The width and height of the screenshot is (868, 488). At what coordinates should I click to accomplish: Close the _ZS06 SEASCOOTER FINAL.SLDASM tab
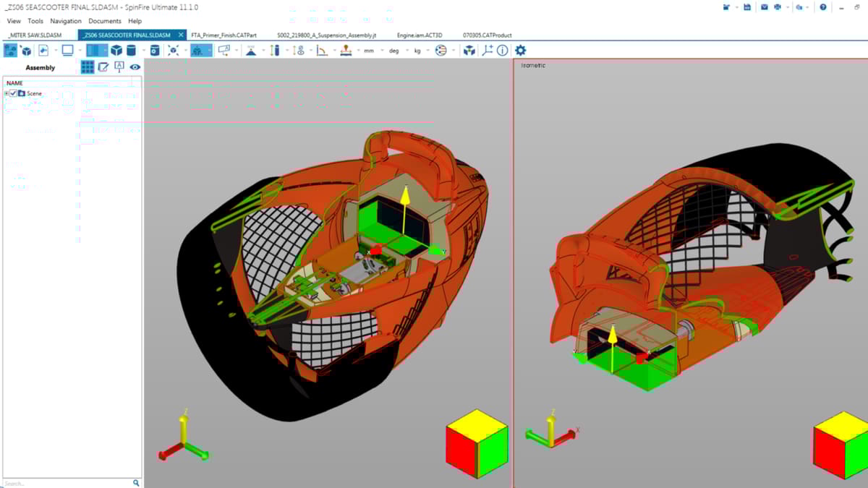(x=181, y=34)
